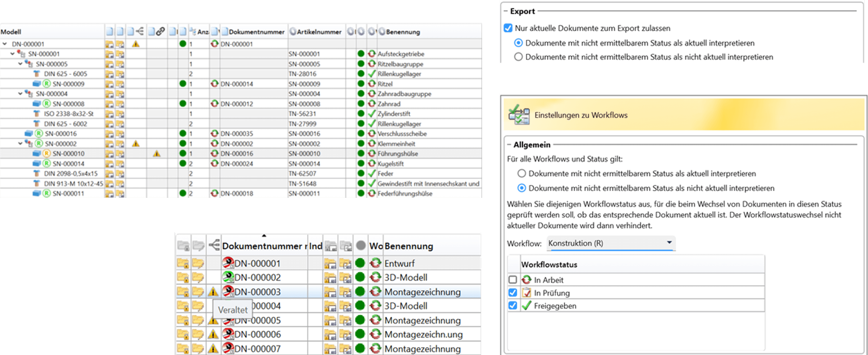Enable the In Arbeit workflow status checkbox

(x=513, y=280)
